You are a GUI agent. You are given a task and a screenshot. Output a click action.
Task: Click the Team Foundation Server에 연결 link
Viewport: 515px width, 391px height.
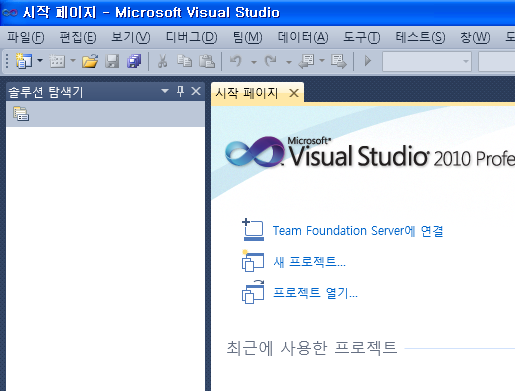click(358, 231)
